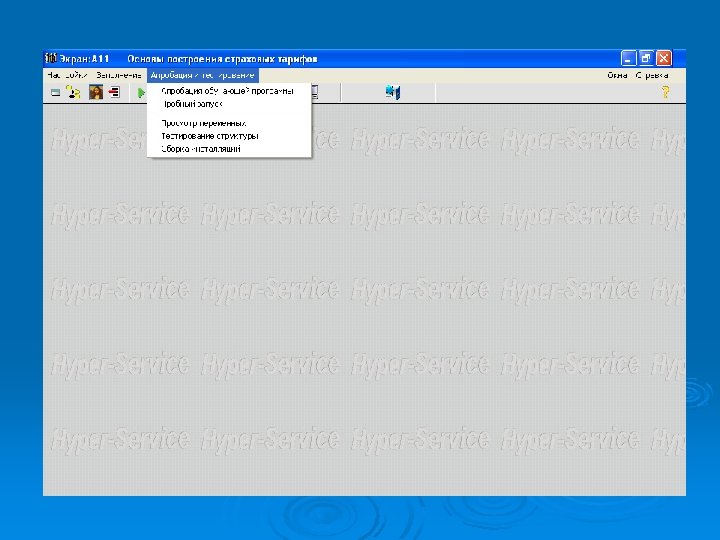Choose Апробация обучающей программы menu entry
Viewport: 720px width, 540px height.
click(x=227, y=91)
